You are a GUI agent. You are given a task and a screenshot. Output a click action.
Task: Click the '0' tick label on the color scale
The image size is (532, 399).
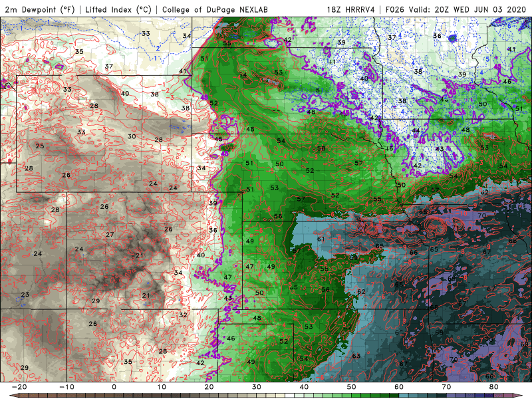coord(114,387)
